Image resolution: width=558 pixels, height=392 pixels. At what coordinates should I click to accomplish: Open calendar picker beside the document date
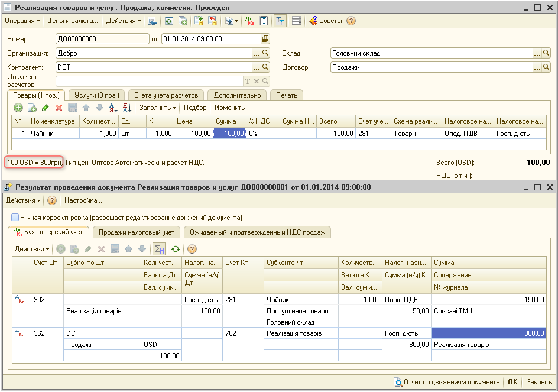(265, 39)
